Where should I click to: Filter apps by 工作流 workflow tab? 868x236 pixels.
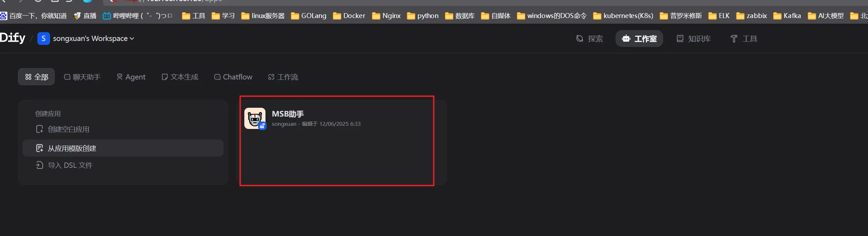pyautogui.click(x=283, y=77)
